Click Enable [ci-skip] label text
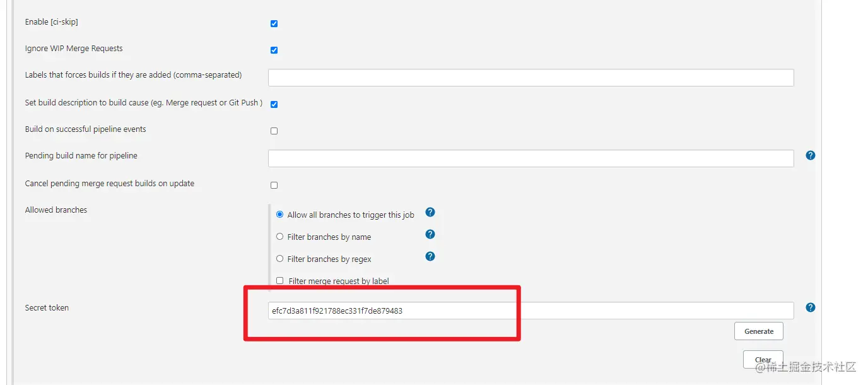The width and height of the screenshot is (868, 385). [52, 22]
